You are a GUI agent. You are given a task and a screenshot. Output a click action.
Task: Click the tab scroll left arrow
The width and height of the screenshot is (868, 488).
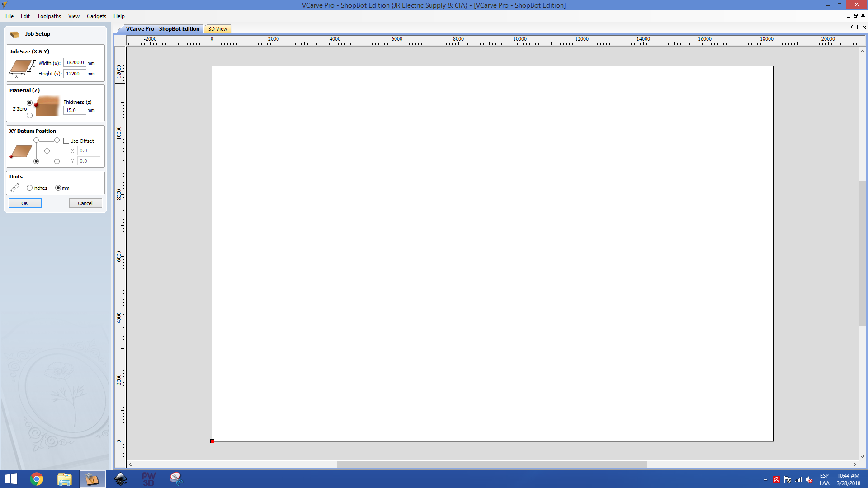852,27
